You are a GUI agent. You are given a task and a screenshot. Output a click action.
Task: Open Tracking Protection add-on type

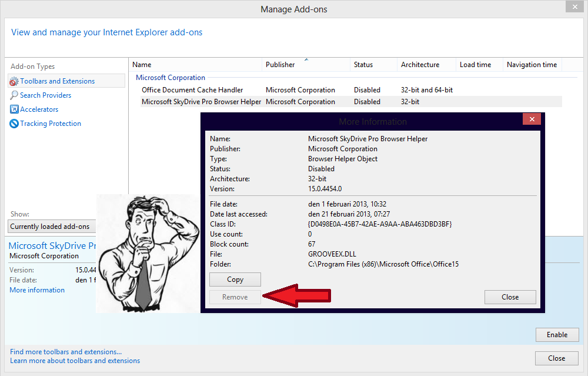50,124
